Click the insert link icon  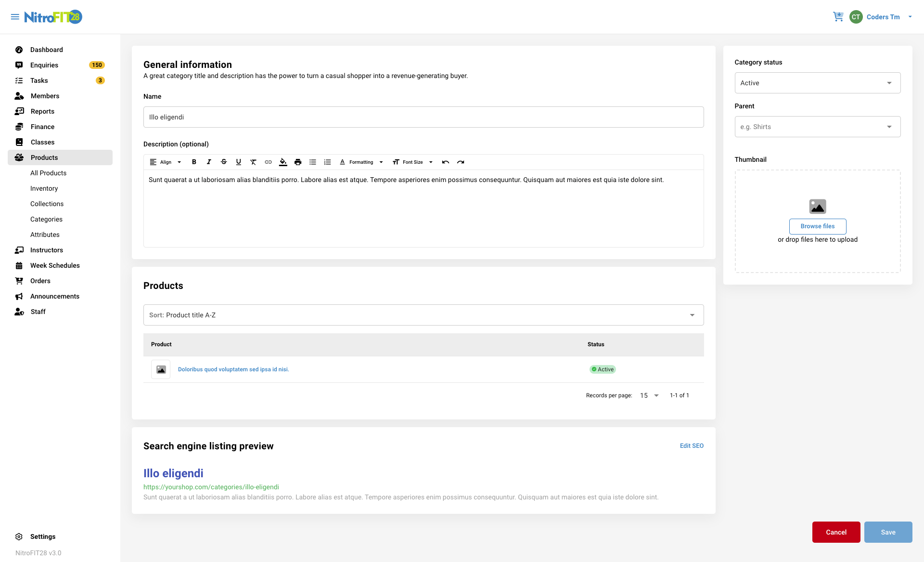tap(268, 162)
